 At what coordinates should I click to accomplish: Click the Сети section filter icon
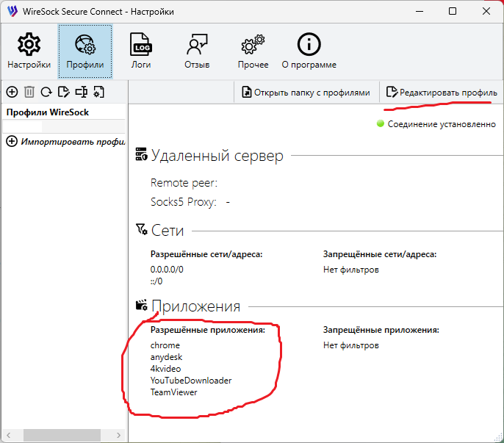click(141, 229)
